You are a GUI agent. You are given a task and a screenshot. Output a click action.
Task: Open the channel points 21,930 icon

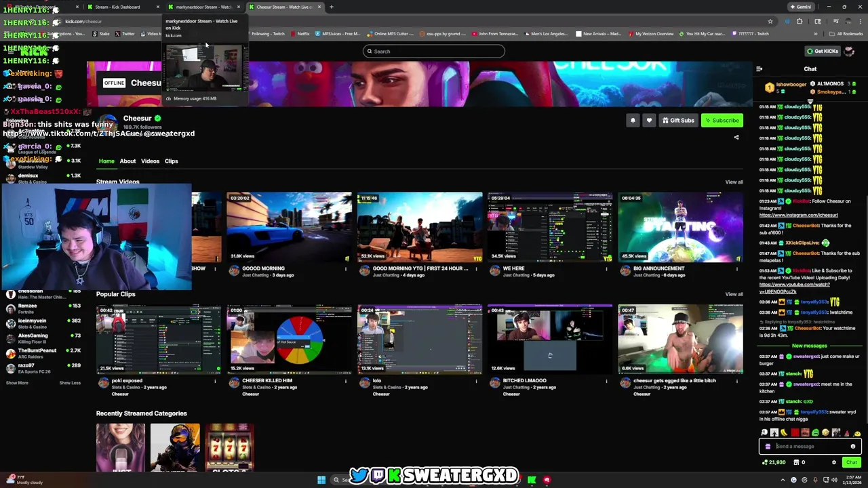point(774,462)
